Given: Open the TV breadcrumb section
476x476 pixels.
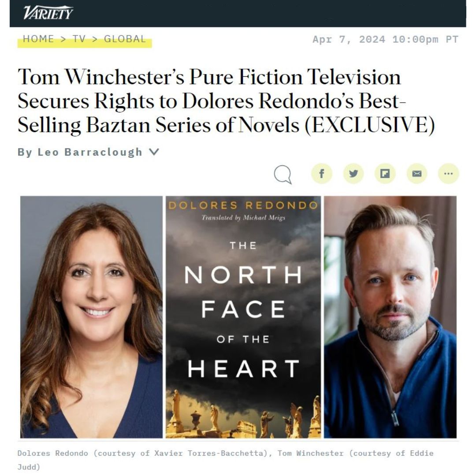Looking at the screenshot, I should click(x=78, y=39).
